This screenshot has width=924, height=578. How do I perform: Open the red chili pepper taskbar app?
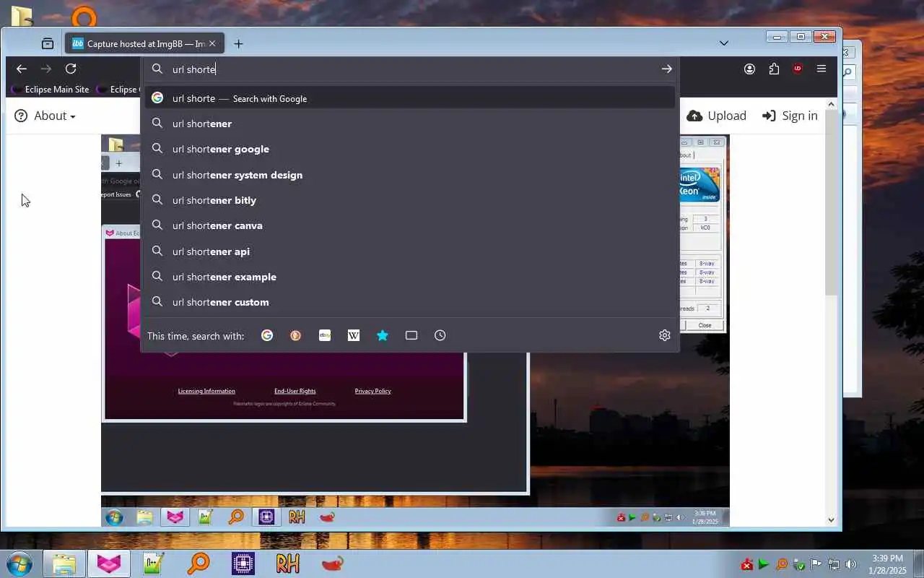332,564
